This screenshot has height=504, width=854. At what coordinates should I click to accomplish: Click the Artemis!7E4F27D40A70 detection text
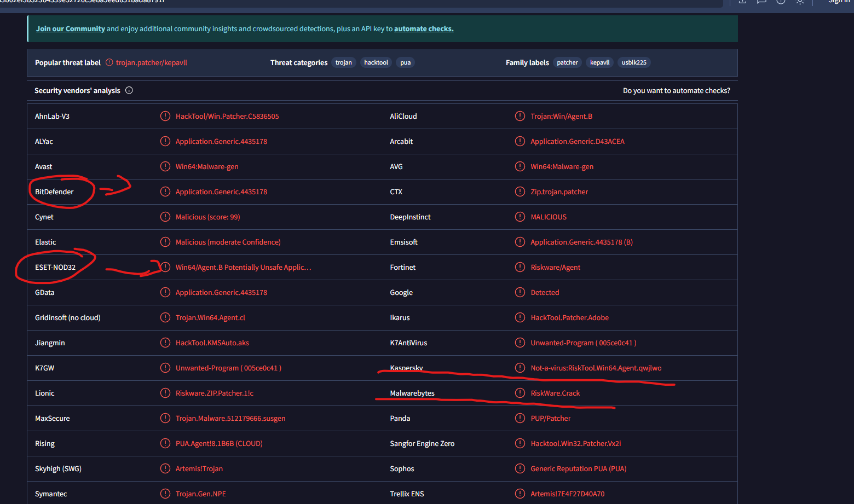(x=568, y=494)
